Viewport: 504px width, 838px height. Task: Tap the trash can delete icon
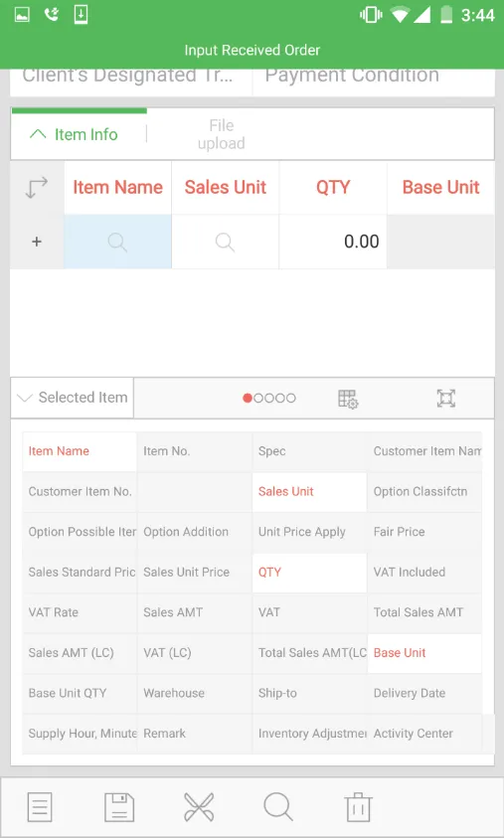[x=358, y=806]
